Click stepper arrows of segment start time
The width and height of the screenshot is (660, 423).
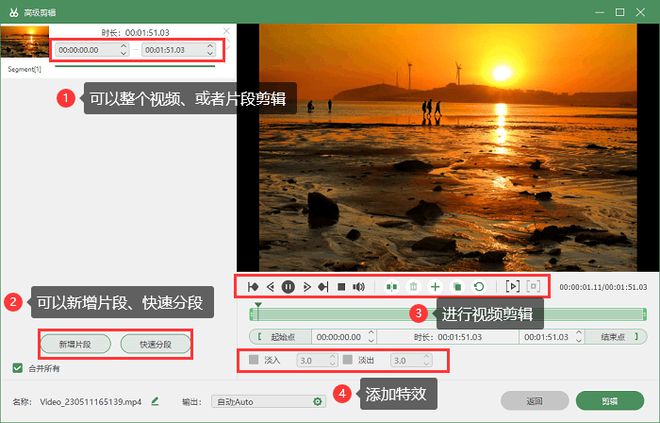(123, 49)
